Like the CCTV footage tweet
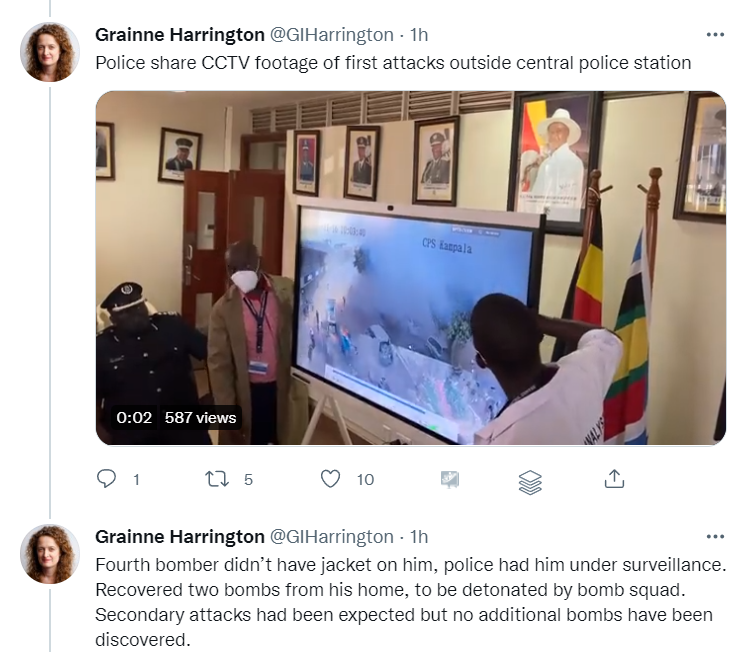 point(330,479)
